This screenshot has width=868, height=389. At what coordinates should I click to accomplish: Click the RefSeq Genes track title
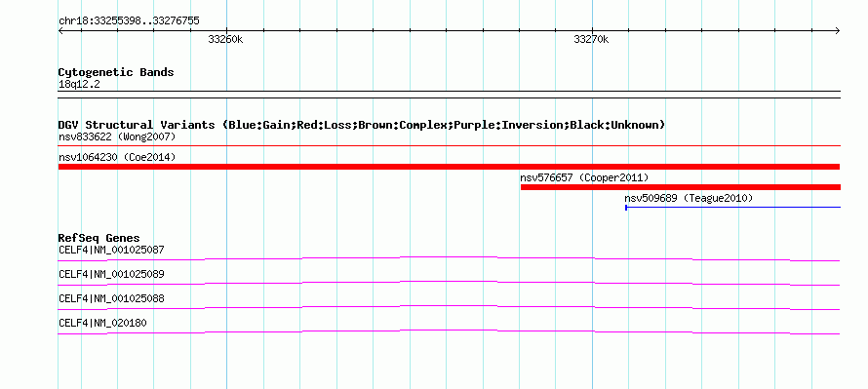[99, 239]
